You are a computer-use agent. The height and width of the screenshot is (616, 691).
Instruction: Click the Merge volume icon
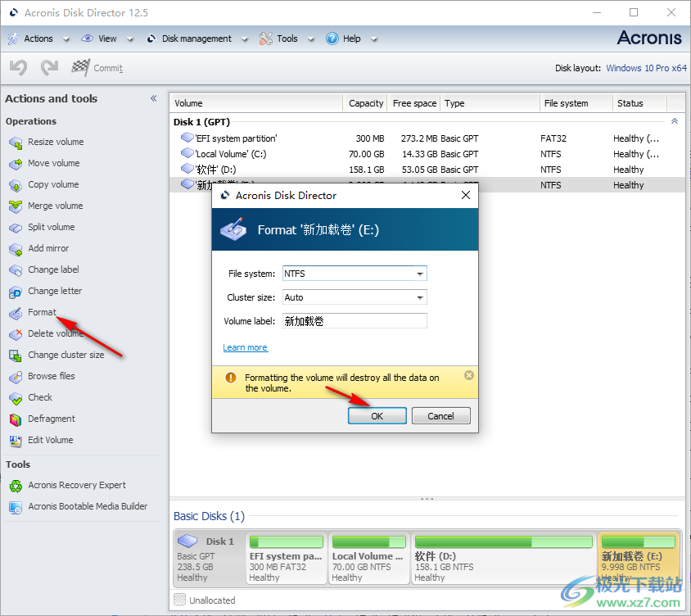(x=16, y=206)
